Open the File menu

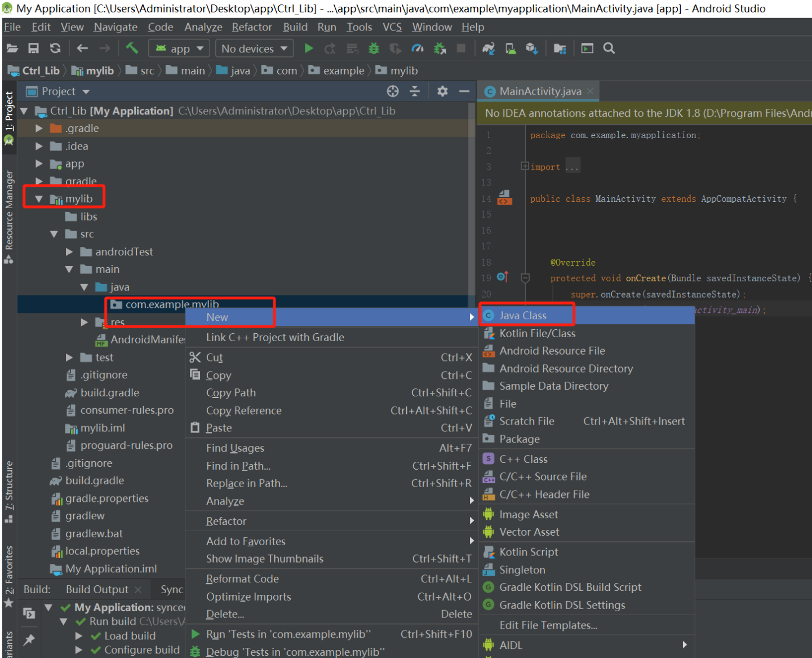click(12, 27)
